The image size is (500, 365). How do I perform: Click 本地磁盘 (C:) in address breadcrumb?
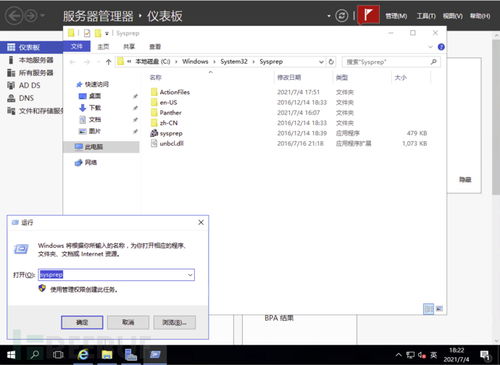(x=153, y=62)
